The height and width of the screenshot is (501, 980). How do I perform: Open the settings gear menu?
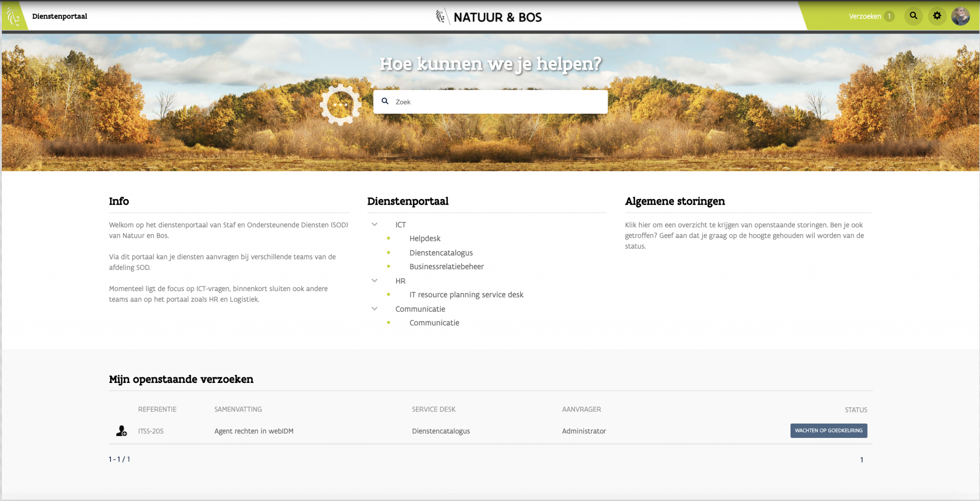[937, 16]
